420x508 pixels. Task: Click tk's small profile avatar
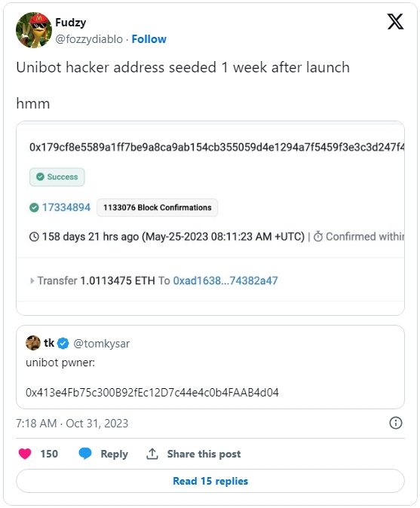(33, 343)
